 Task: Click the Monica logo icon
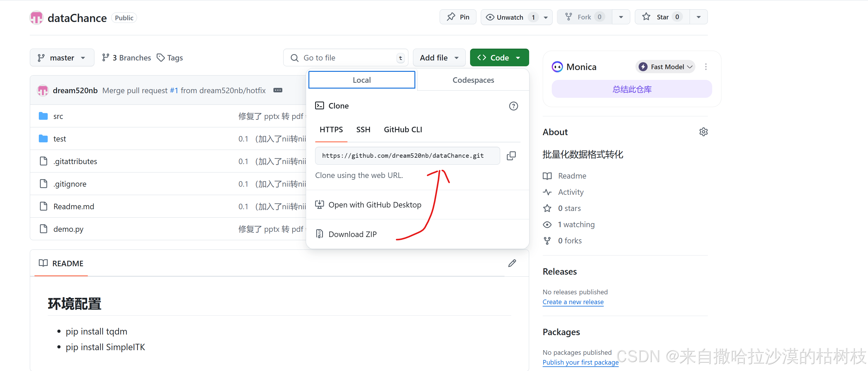point(557,67)
